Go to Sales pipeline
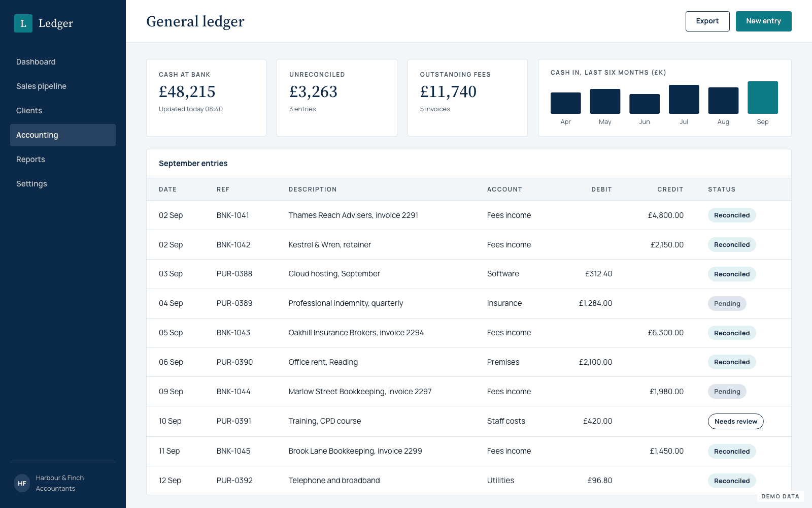This screenshot has width=812, height=508. (63, 86)
